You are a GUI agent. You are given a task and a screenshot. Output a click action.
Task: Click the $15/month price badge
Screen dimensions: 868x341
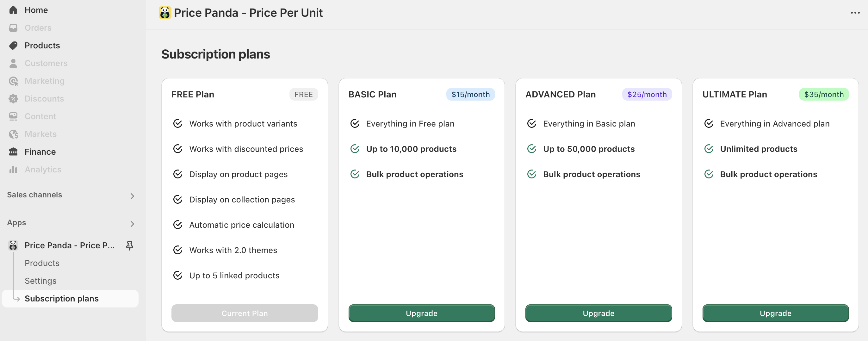point(470,94)
